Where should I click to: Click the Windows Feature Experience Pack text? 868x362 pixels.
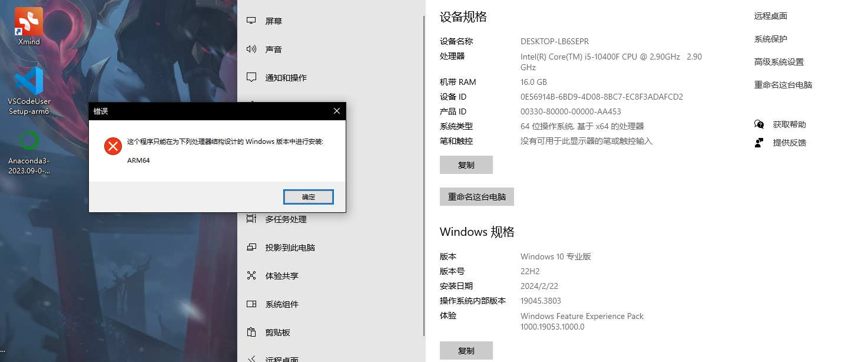coord(582,321)
